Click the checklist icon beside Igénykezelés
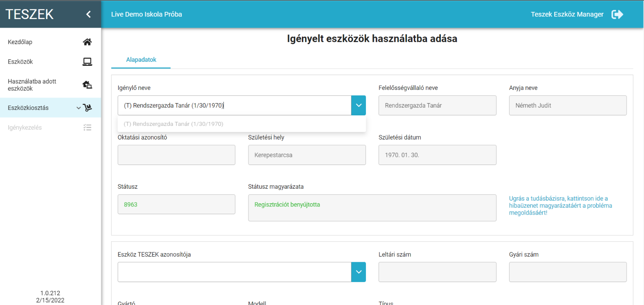644x305 pixels. point(87,127)
